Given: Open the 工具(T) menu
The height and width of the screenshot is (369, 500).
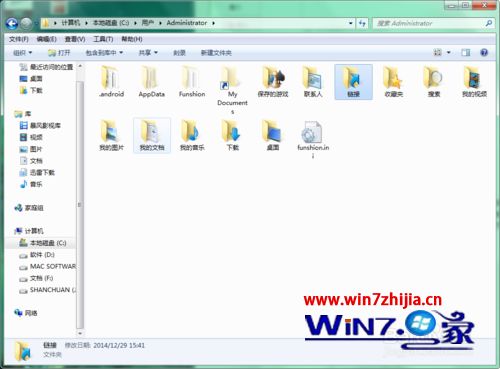Looking at the screenshot, I should point(103,39).
